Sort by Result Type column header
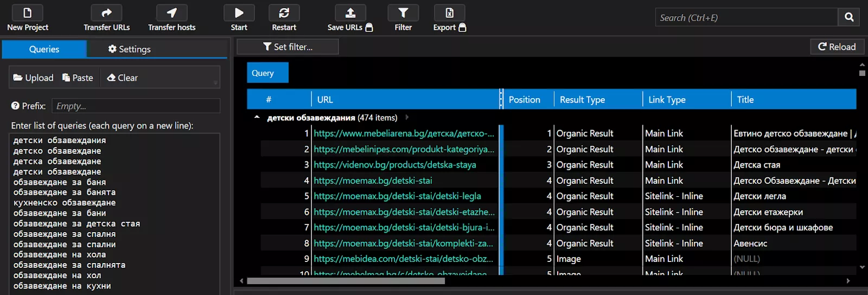868x295 pixels. click(x=598, y=99)
